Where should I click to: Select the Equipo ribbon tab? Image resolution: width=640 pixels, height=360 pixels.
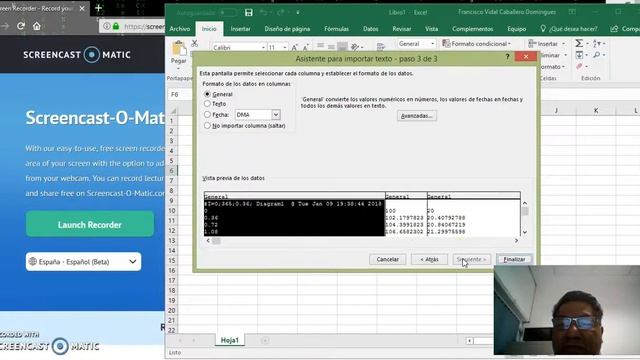pyautogui.click(x=516, y=29)
